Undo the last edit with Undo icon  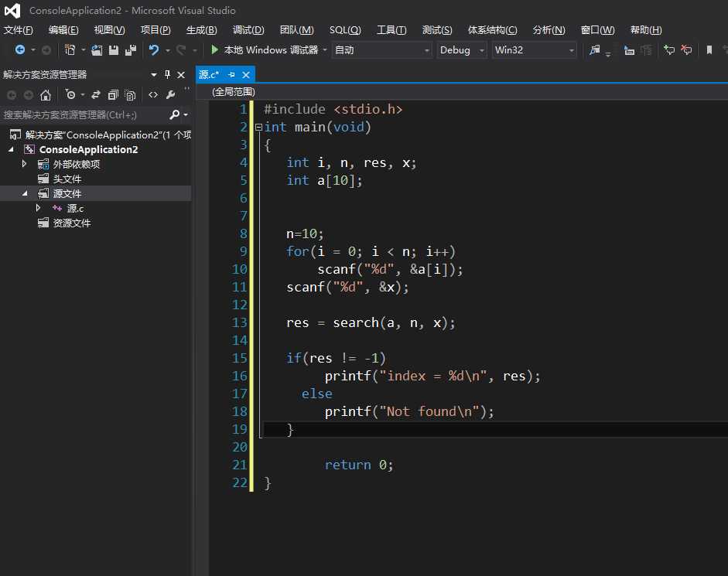pos(154,49)
